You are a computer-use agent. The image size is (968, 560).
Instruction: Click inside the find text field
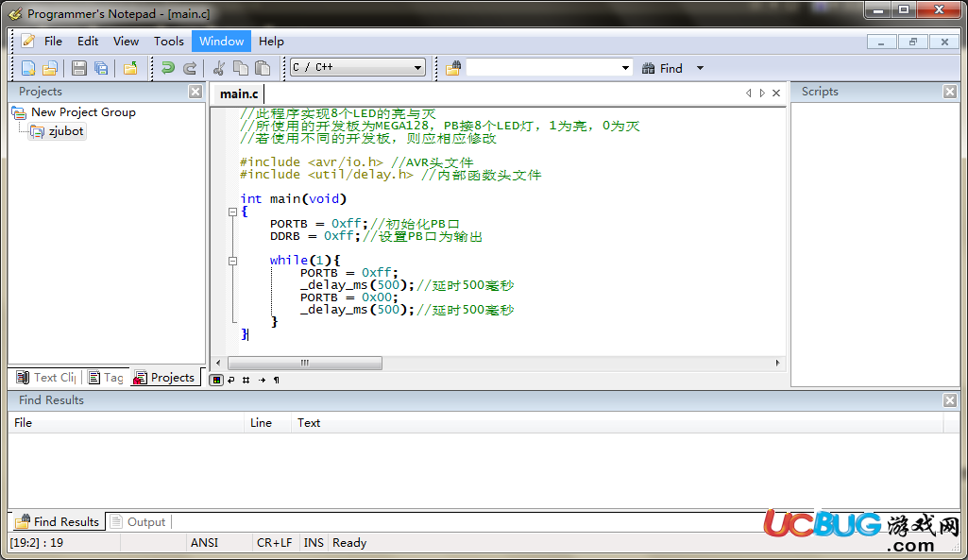(543, 68)
